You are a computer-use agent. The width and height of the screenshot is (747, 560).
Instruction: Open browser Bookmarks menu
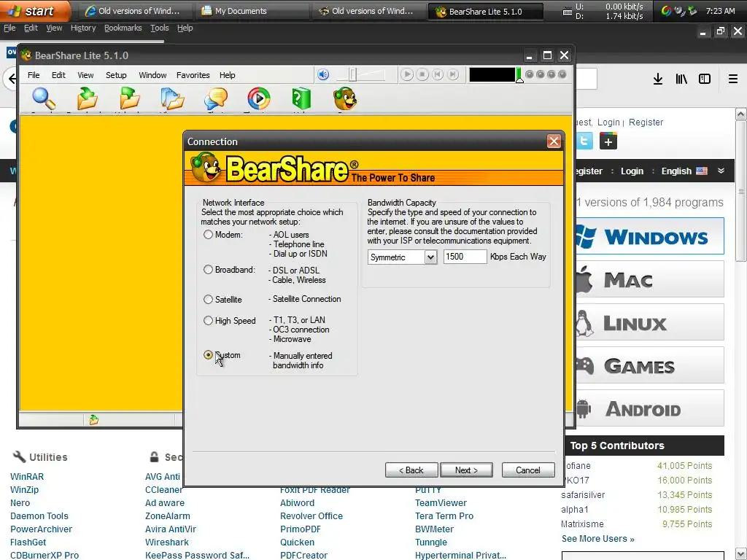(x=123, y=28)
